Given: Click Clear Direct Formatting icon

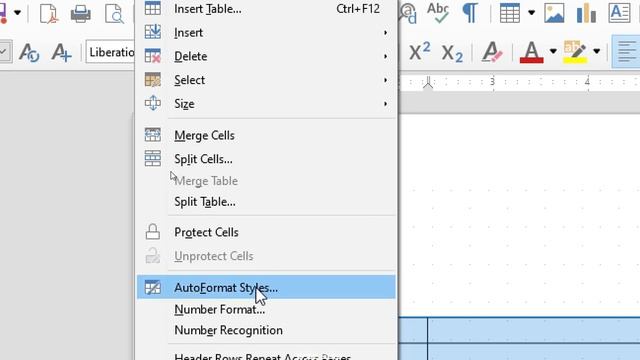Looking at the screenshot, I should pos(491,52).
